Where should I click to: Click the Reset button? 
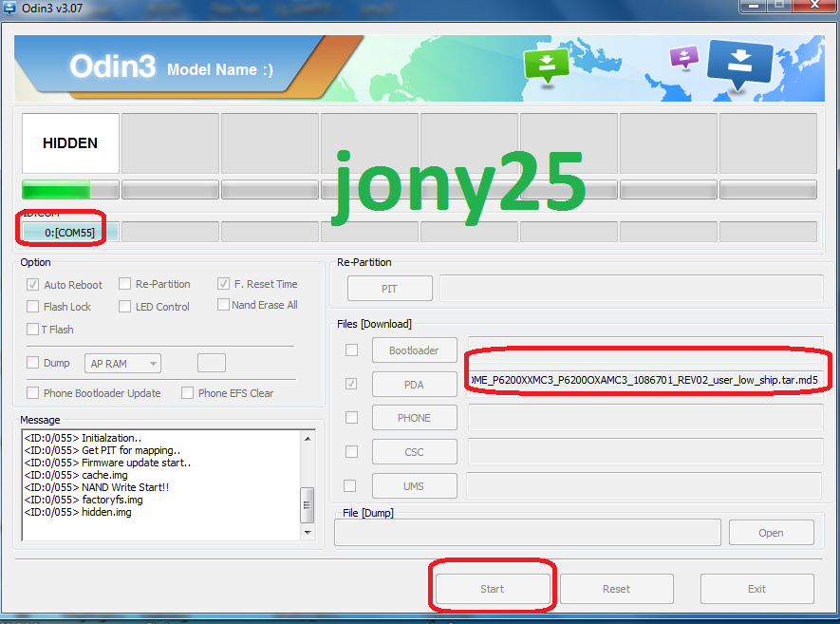(617, 589)
